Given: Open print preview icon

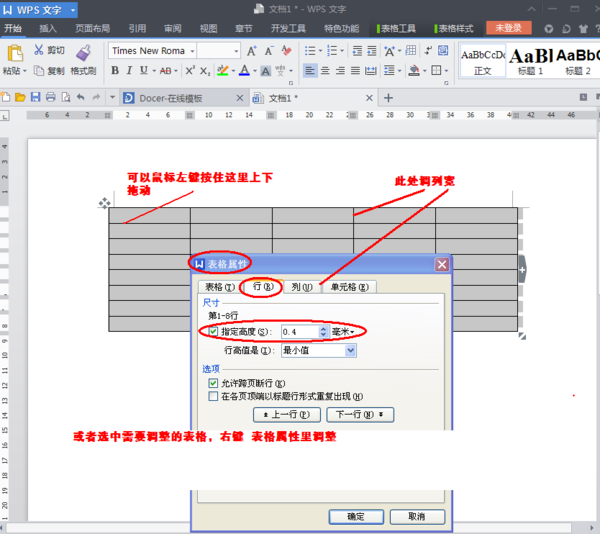Looking at the screenshot, I should (66, 97).
